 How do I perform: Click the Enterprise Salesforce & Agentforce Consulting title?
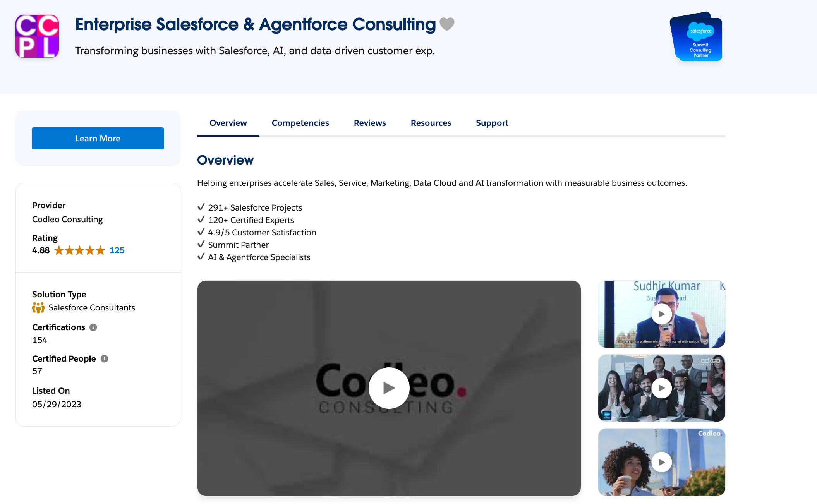click(256, 24)
